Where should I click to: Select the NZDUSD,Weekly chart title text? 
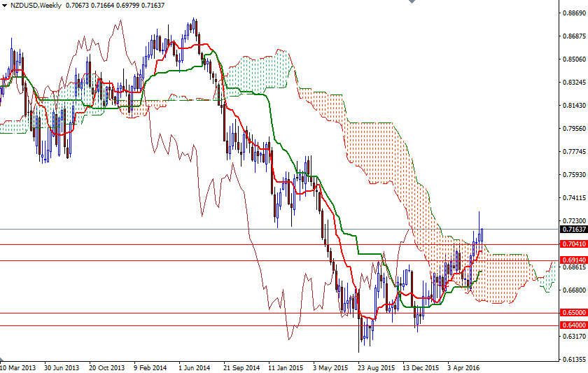point(35,6)
